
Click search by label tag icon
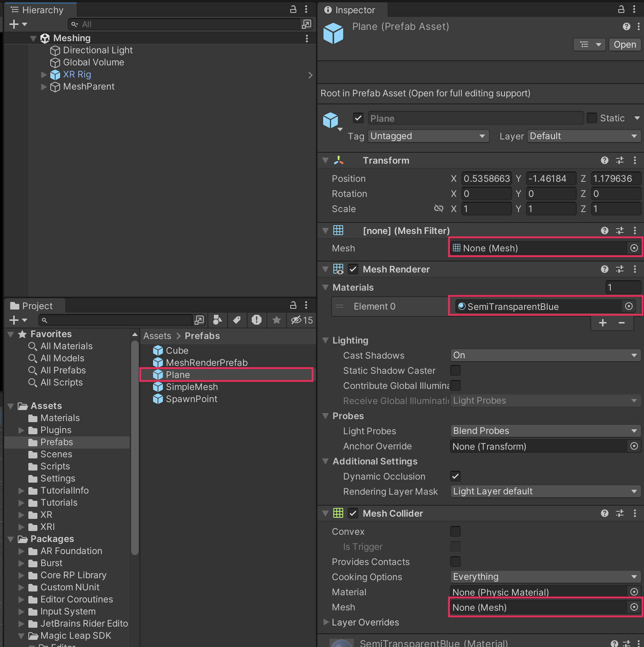pyautogui.click(x=237, y=320)
